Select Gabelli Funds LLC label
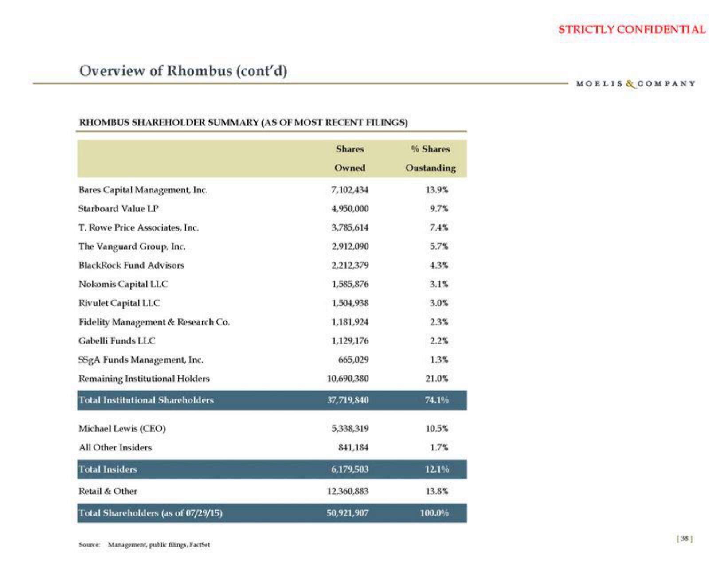 [x=117, y=341]
